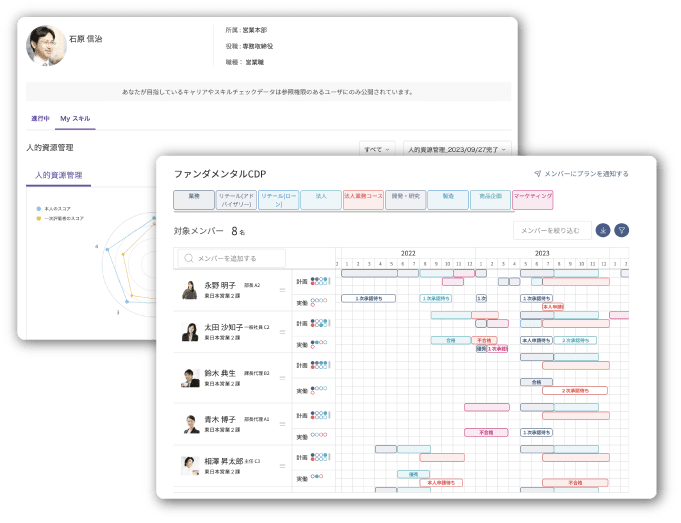Click the download icon button beside member filter
Image resolution: width=681 pixels, height=523 pixels.
click(603, 231)
